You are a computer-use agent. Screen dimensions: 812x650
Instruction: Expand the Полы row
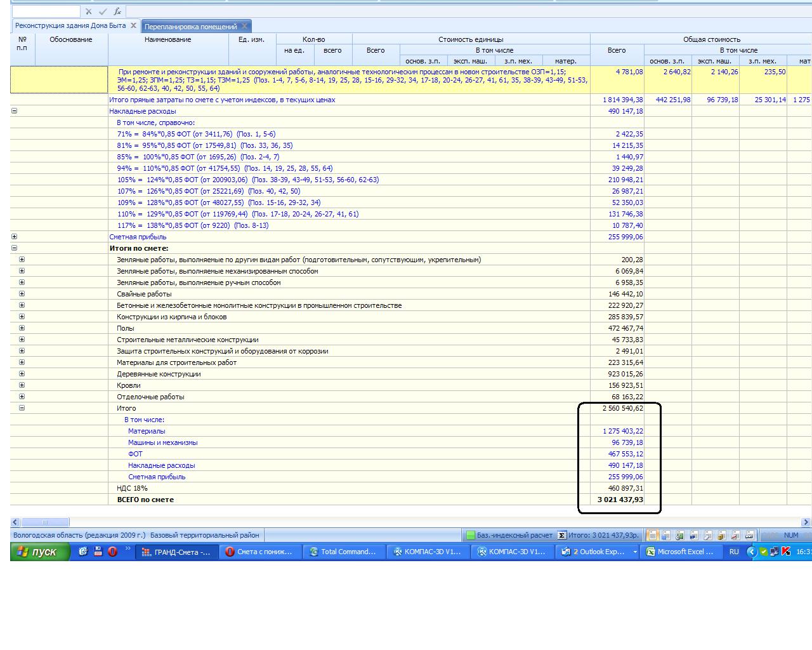point(22,328)
